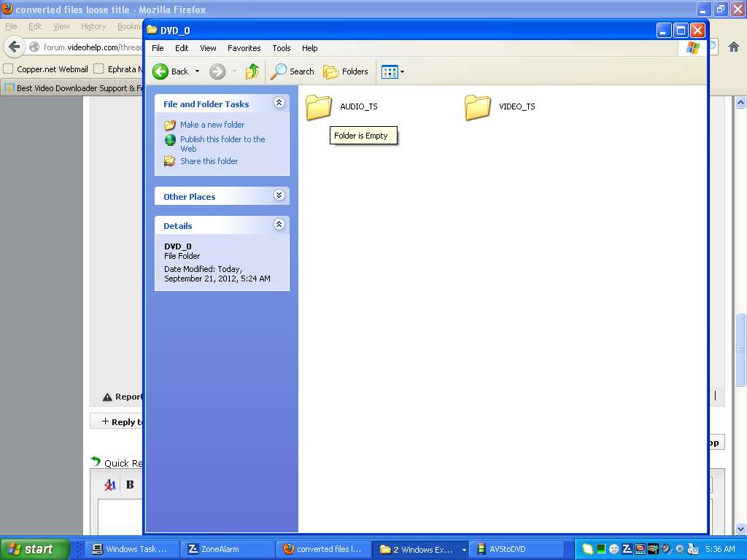
Task: Open the Views dropdown button
Action: coord(392,72)
